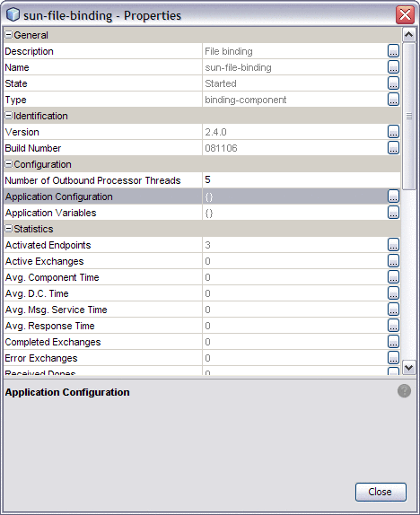
Task: Edit Number of Outbound Processor Threads value
Action: pos(302,180)
